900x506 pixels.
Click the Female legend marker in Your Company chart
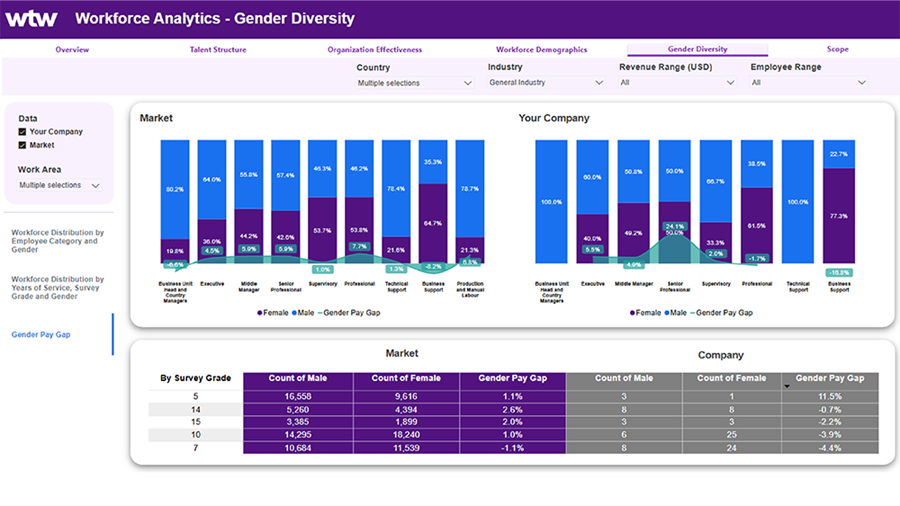point(632,313)
